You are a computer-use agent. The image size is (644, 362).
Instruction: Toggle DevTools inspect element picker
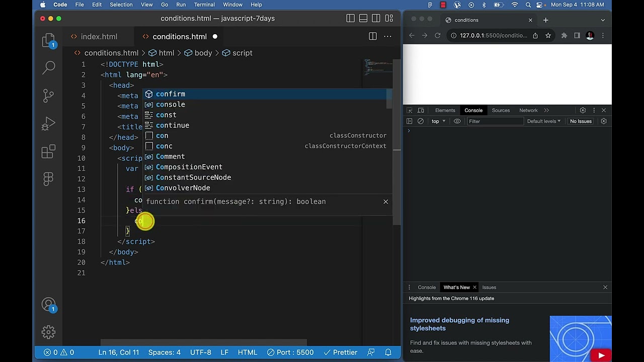coord(410,110)
